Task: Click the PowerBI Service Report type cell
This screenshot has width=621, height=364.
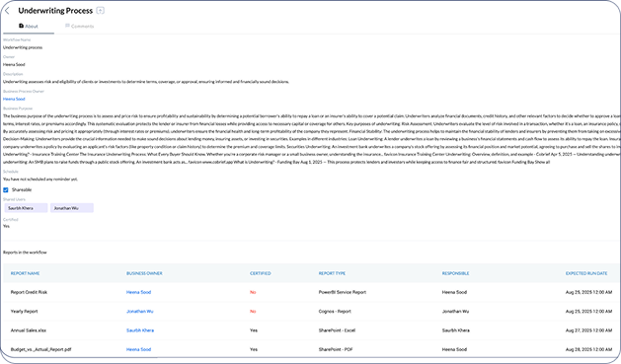Action: coord(343,292)
